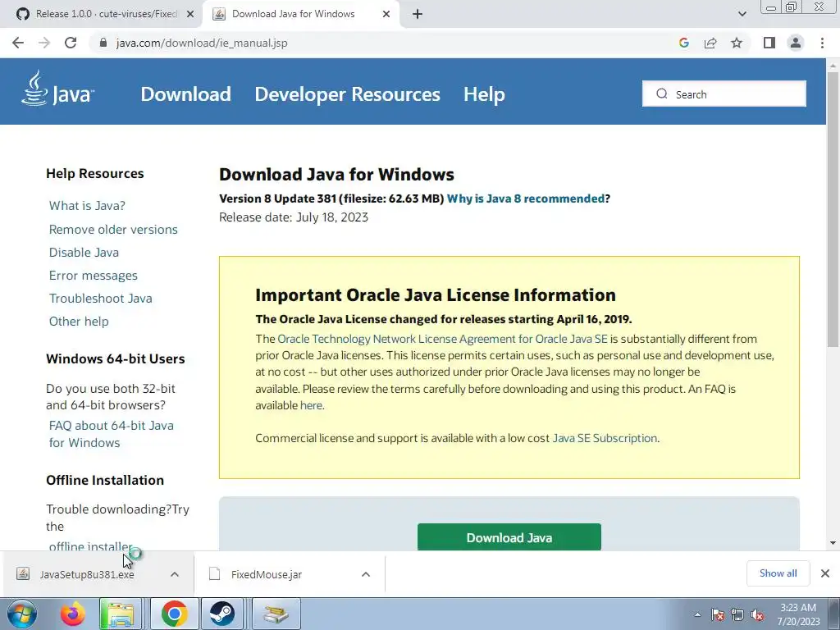
Task: Click the taskbar clock showing 3:23 AM
Action: (x=798, y=614)
